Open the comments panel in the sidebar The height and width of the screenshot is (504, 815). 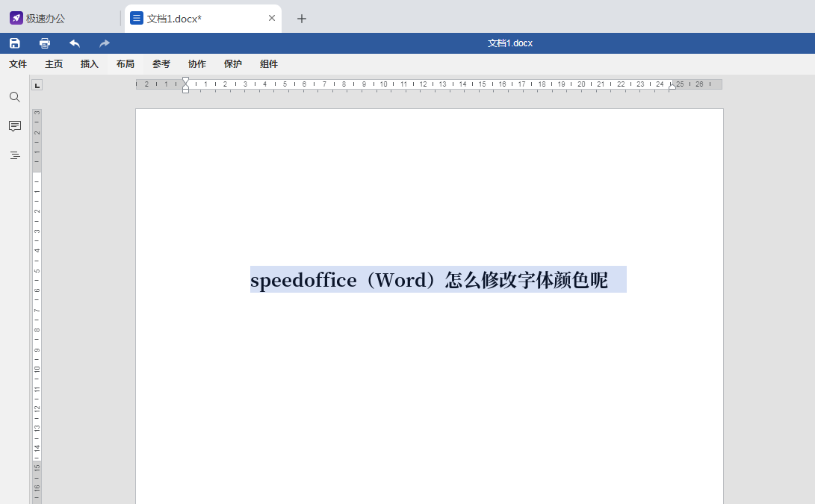click(x=14, y=126)
